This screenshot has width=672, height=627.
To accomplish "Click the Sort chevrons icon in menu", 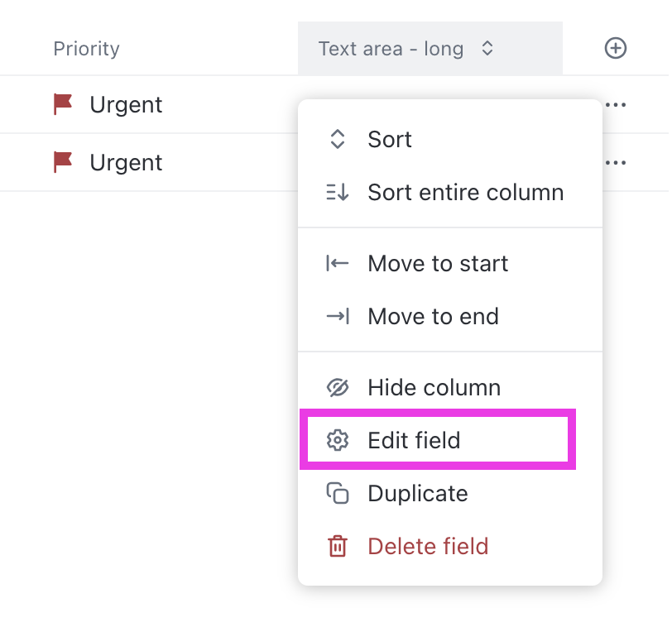I will click(x=338, y=139).
